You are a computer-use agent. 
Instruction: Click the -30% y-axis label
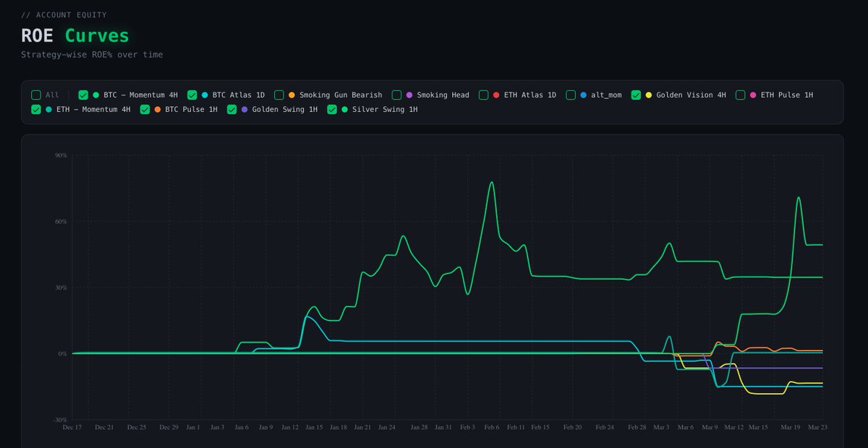pos(59,420)
